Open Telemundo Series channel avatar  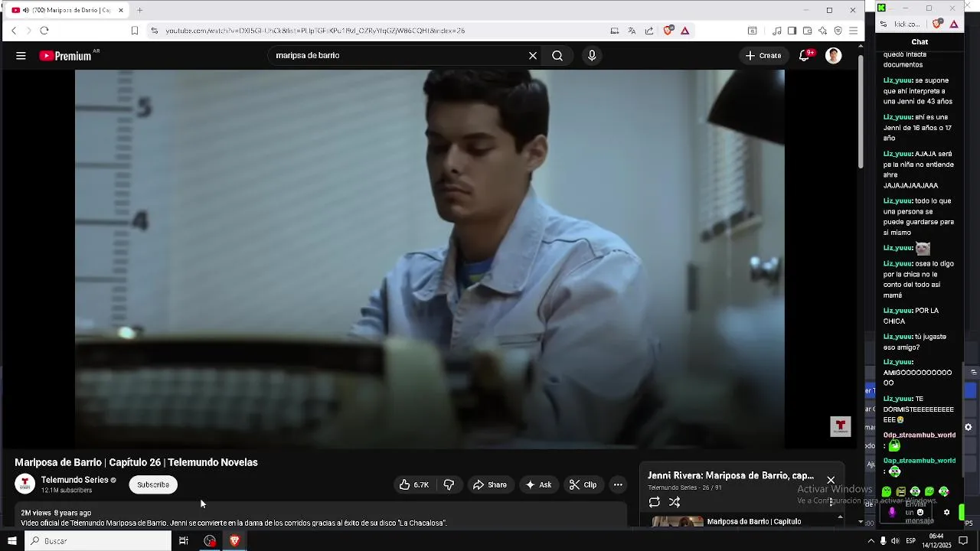(x=25, y=484)
